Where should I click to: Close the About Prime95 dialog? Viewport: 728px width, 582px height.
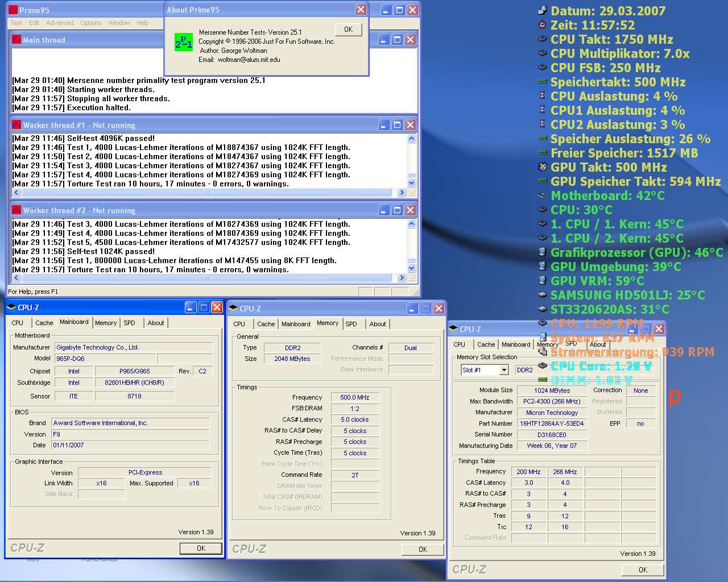361,10
